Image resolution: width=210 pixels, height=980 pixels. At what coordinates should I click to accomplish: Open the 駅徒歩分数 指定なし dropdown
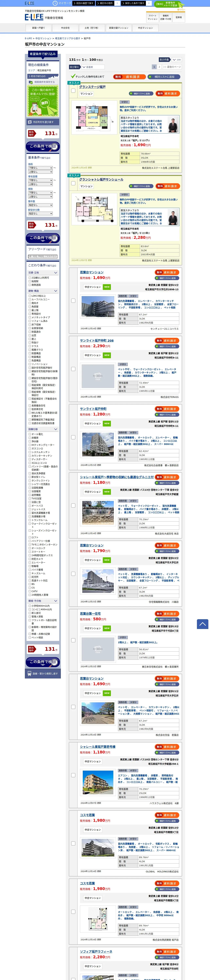pos(40,213)
